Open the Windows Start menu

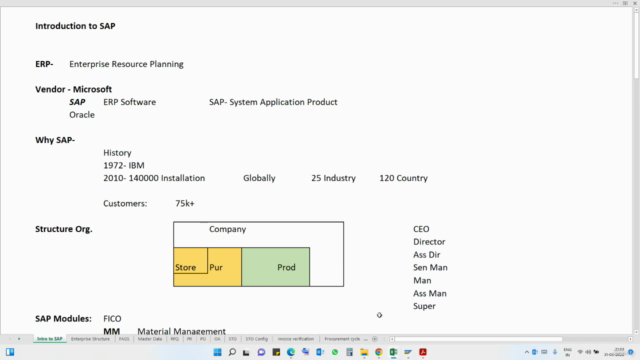click(x=218, y=352)
